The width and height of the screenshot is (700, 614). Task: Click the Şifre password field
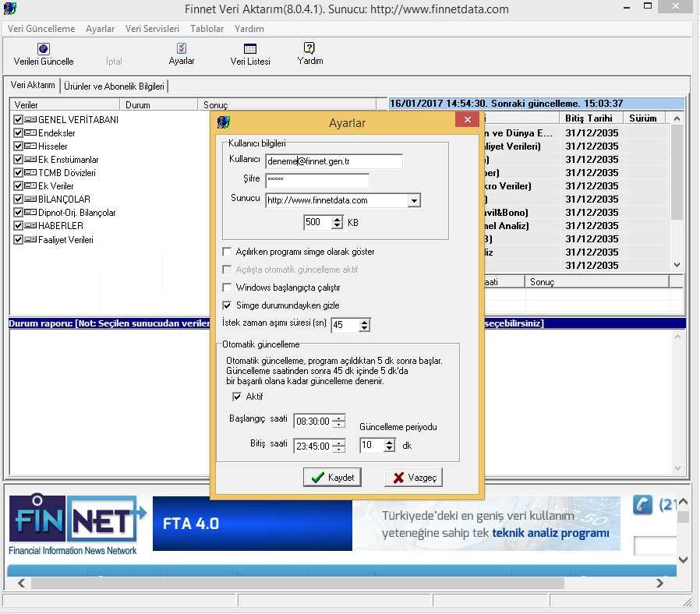click(317, 180)
